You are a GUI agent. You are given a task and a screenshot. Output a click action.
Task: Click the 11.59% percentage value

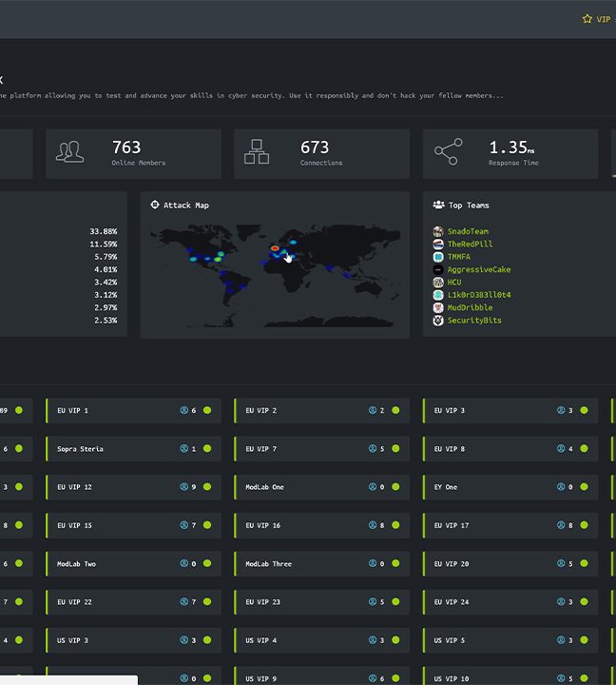pos(104,245)
